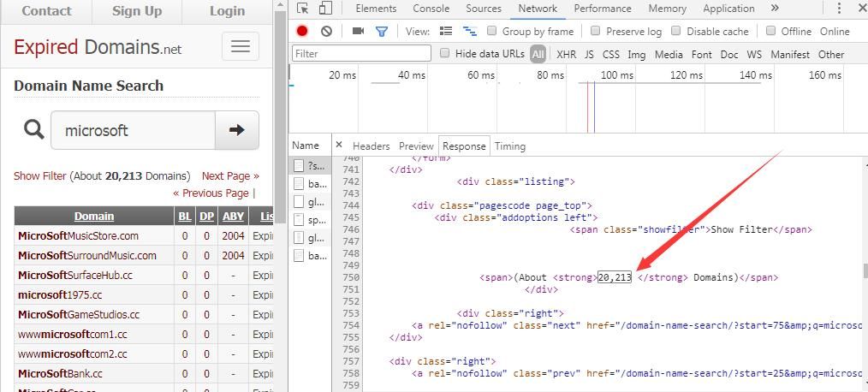Click the red record network log button

[301, 31]
